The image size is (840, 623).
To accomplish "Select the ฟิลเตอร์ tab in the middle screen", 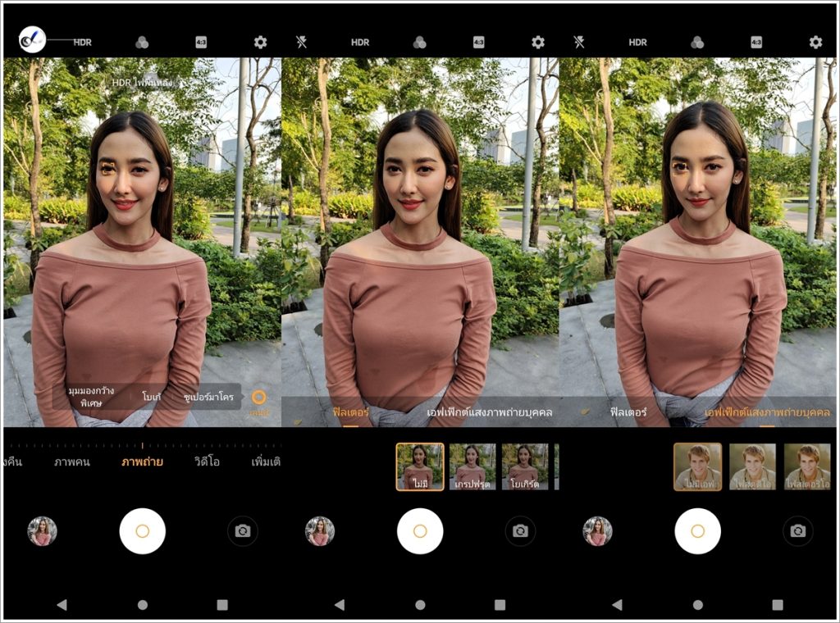I will (x=350, y=412).
